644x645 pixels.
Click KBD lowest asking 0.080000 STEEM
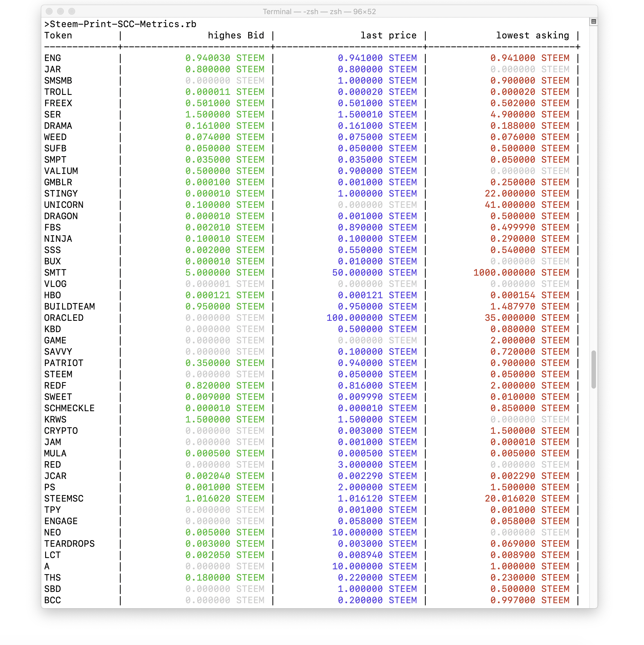(530, 329)
